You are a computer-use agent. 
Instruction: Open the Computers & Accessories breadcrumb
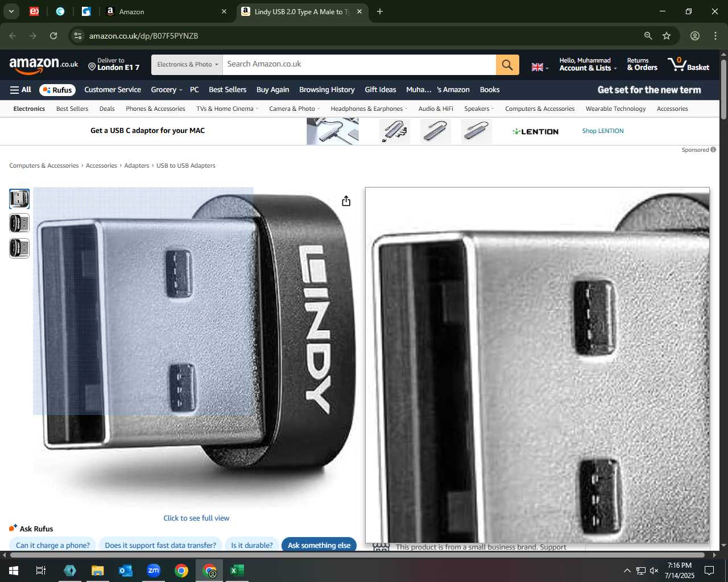pyautogui.click(x=44, y=166)
